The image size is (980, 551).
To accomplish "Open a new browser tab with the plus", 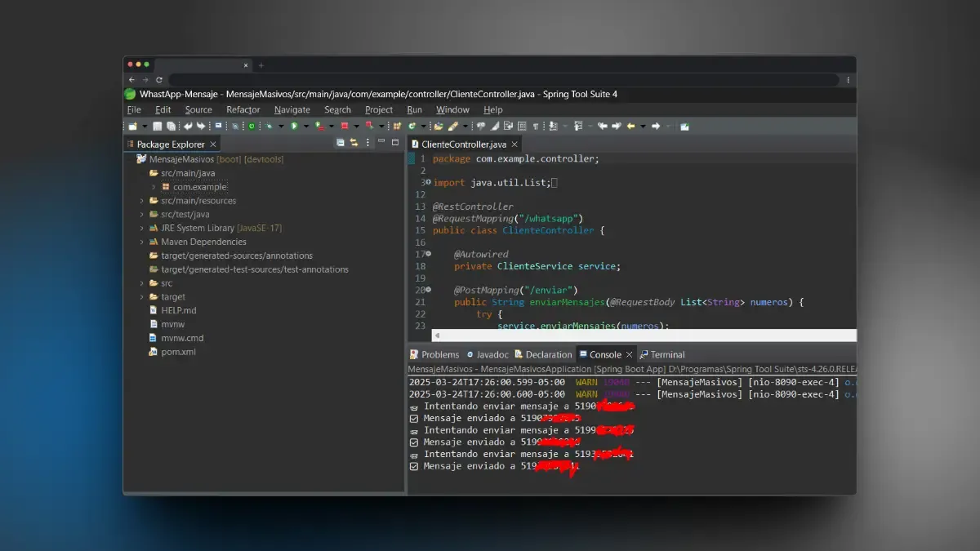I will pos(261,64).
